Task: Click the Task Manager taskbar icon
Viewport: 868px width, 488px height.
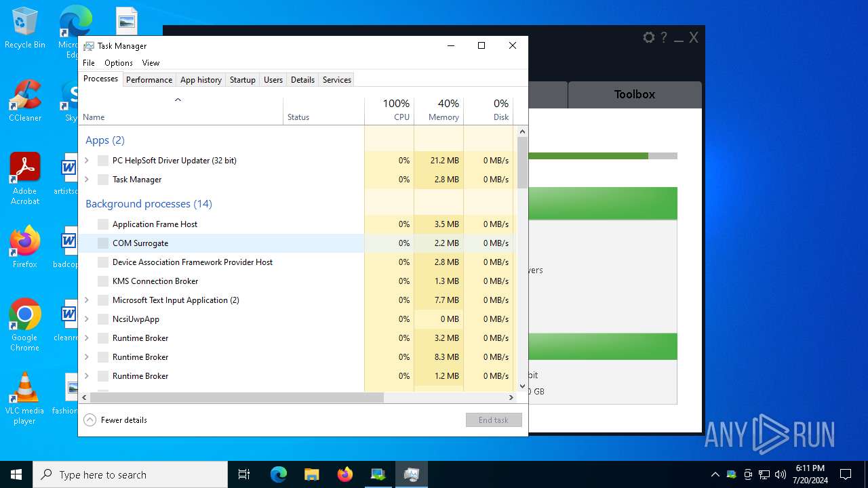Action: tap(411, 474)
